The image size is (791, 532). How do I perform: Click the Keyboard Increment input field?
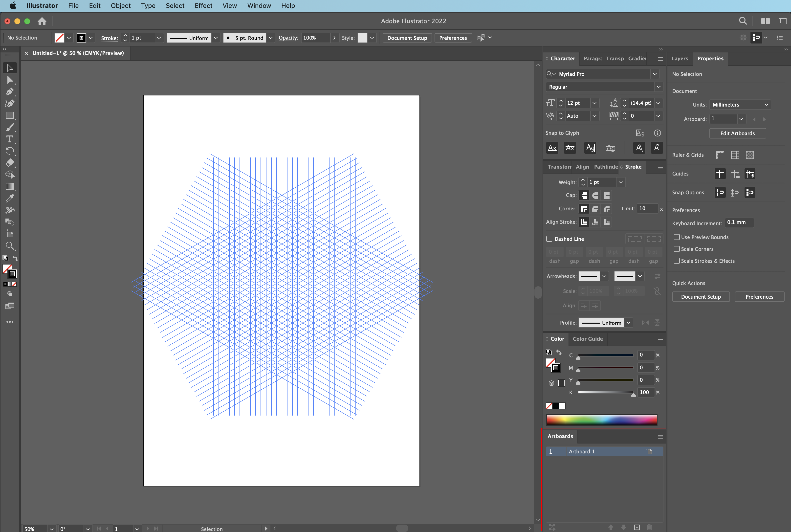pos(739,222)
